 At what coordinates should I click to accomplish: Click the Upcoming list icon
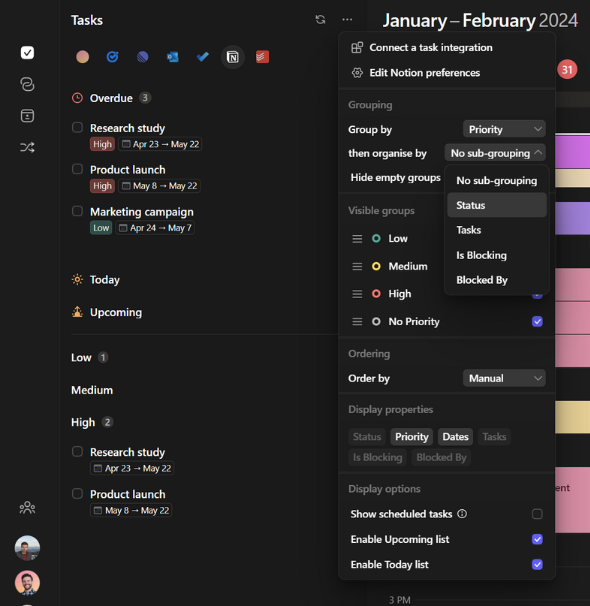[x=77, y=312]
